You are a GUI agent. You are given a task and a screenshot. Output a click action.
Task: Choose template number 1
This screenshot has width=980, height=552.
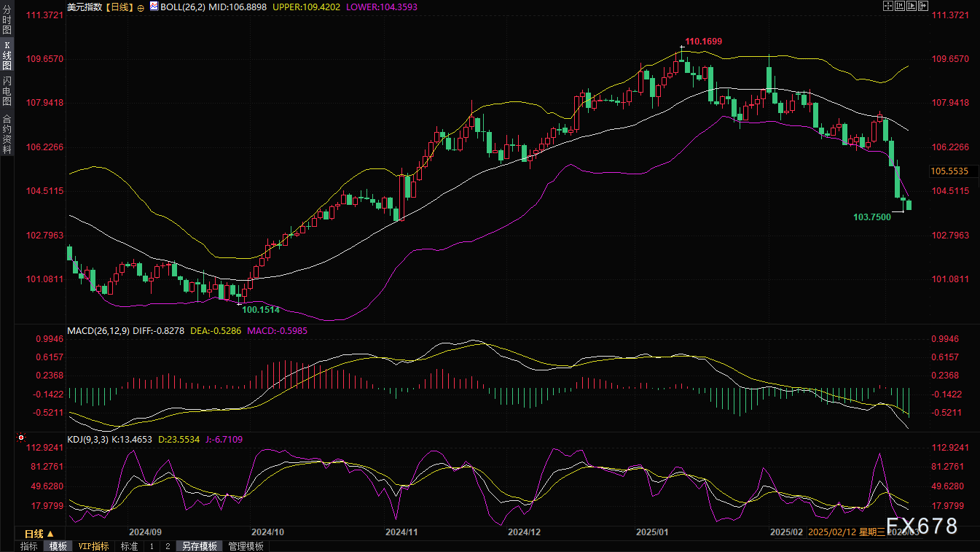click(x=152, y=546)
